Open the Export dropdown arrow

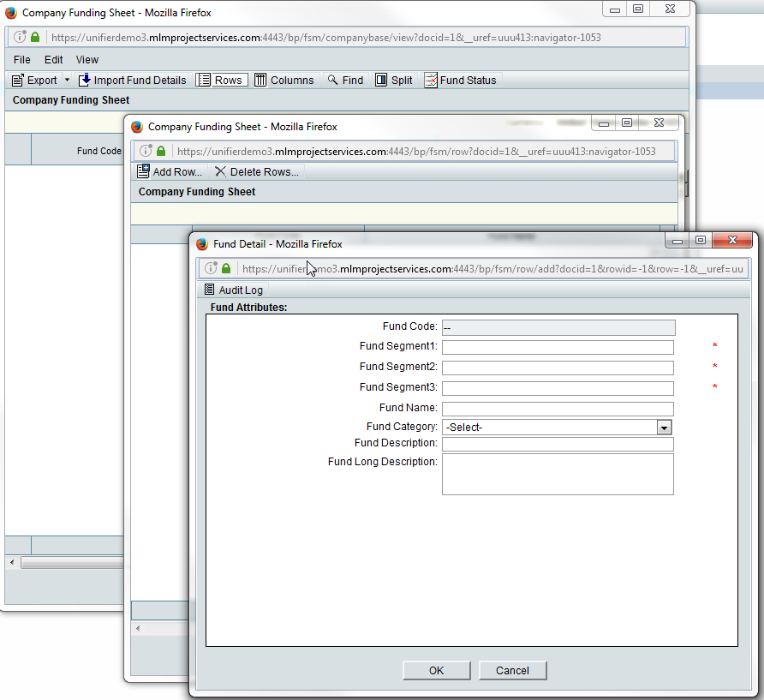point(67,80)
